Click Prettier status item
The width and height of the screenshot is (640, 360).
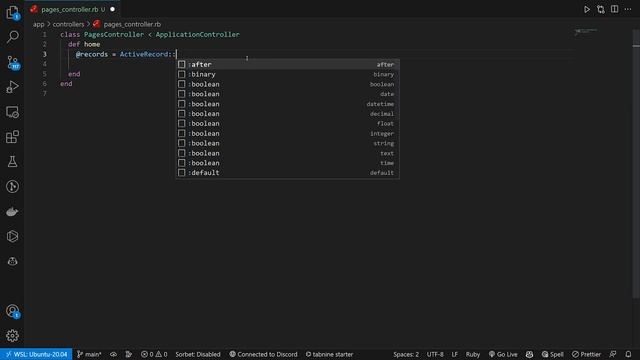click(x=587, y=354)
